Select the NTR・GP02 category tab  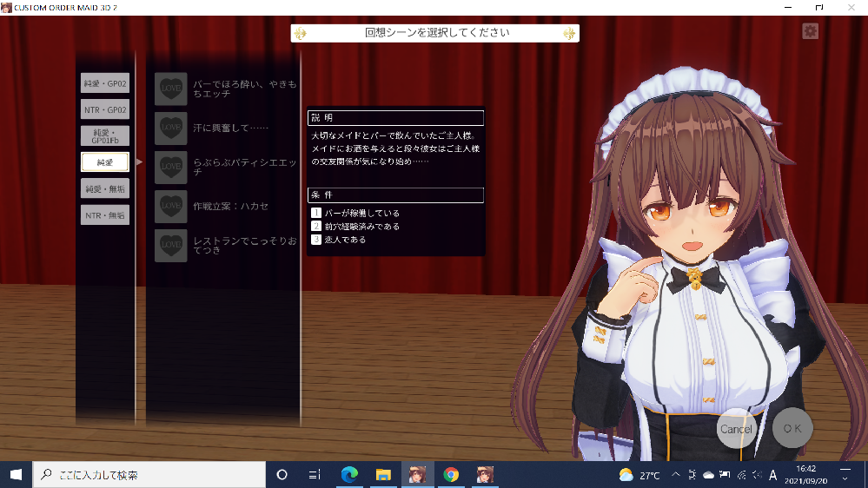[x=105, y=109]
